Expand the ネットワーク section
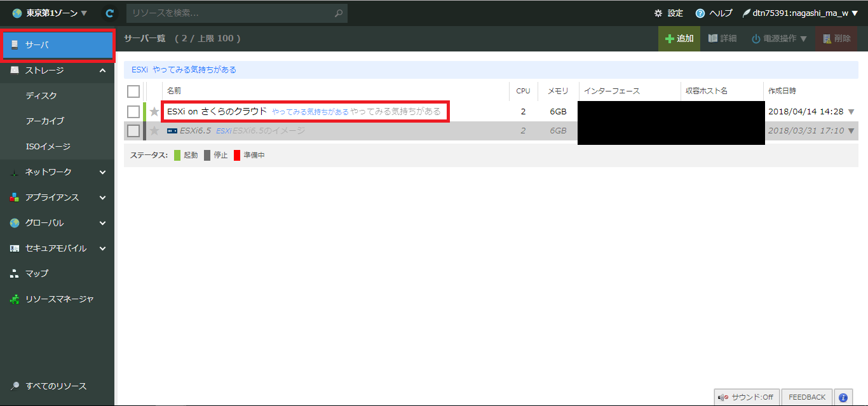The width and height of the screenshot is (868, 406). point(103,172)
